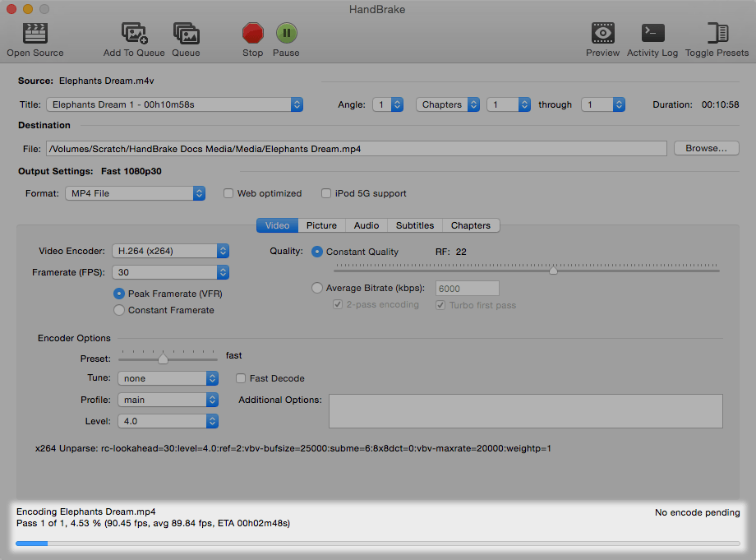Toggle the Presets drawer
756x560 pixels.
point(717,34)
